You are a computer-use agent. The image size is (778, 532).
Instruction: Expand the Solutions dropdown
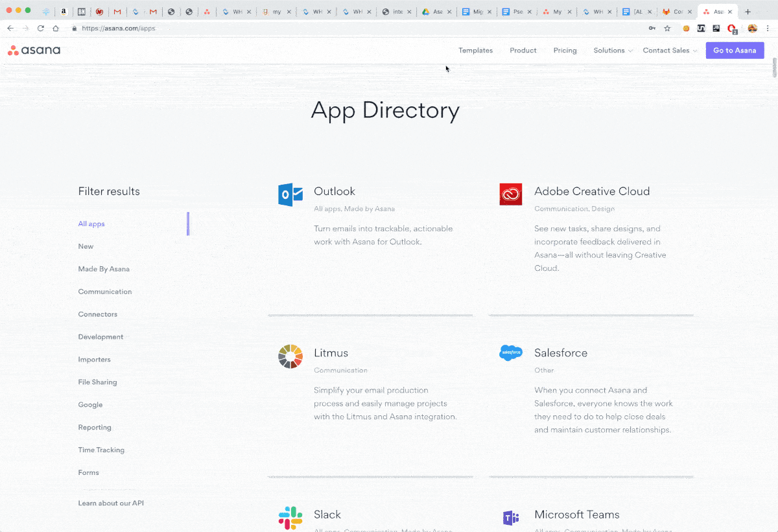[x=613, y=51]
